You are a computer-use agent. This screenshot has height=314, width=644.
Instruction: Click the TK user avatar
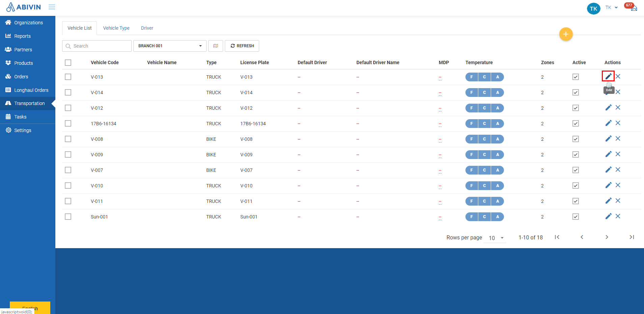(x=593, y=8)
